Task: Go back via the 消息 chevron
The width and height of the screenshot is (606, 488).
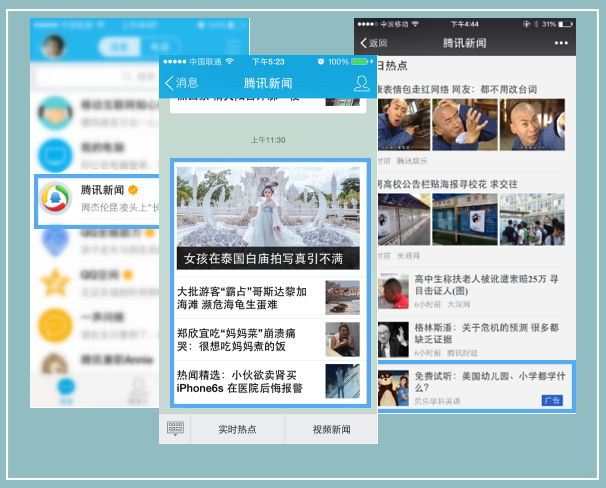Action: (x=181, y=83)
